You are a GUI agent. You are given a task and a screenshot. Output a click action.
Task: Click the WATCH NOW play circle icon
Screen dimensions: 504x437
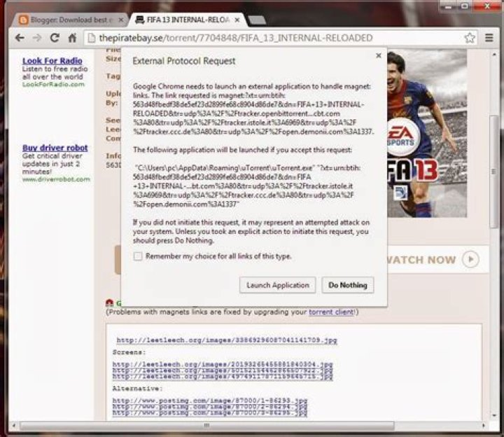470,259
